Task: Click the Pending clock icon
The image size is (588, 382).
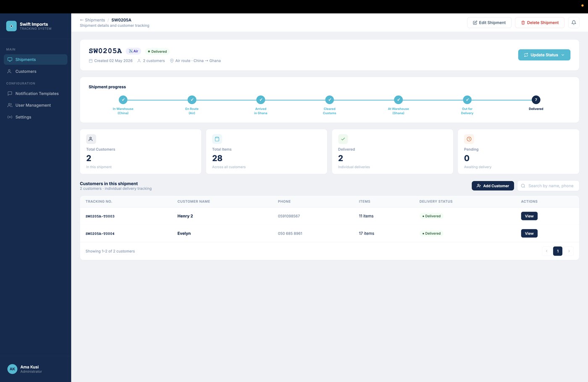Action: pos(469,139)
